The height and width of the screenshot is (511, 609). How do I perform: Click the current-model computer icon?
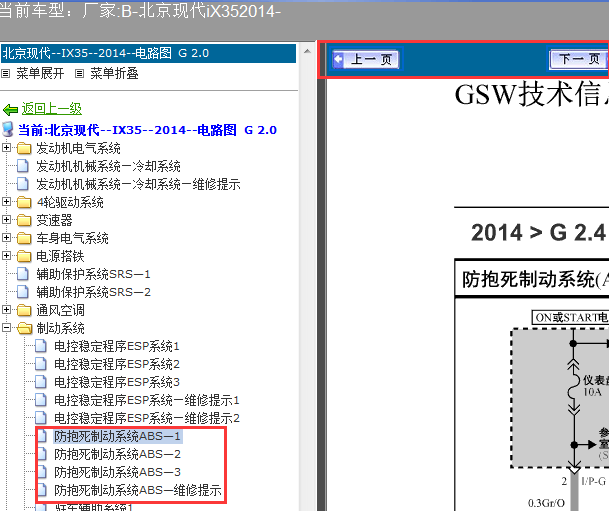tap(8, 129)
